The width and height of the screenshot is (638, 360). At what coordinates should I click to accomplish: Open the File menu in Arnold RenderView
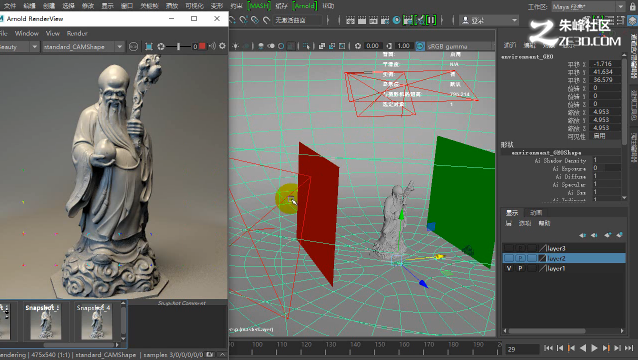(x=4, y=33)
